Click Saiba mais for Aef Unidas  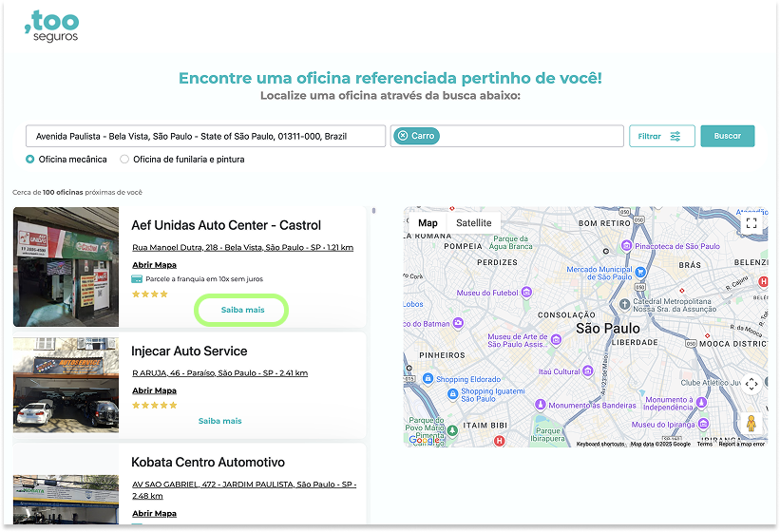(x=242, y=310)
